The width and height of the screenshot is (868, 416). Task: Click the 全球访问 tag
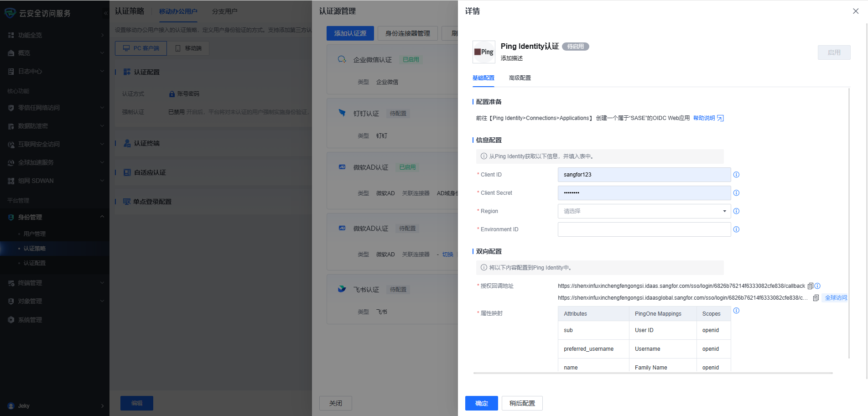tap(836, 298)
